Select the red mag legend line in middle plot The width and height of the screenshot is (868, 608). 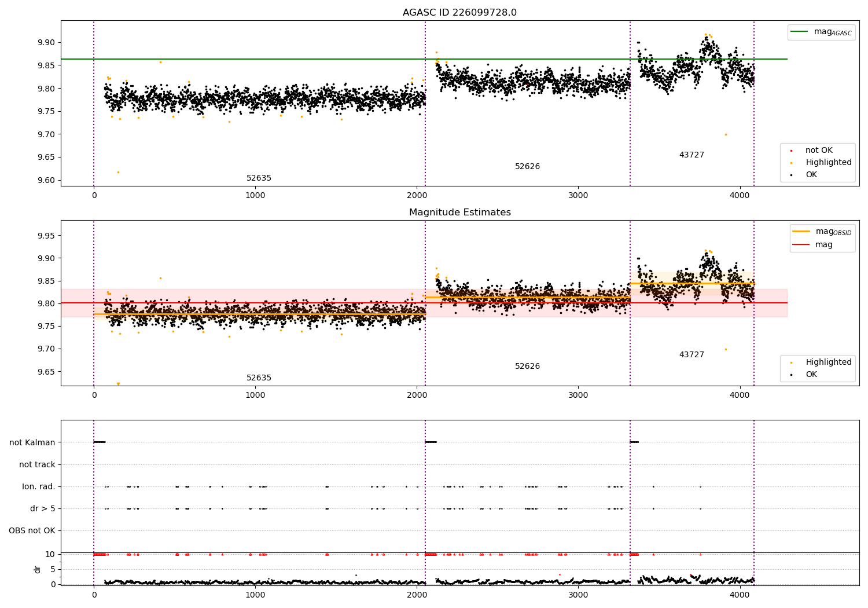pyautogui.click(x=801, y=245)
